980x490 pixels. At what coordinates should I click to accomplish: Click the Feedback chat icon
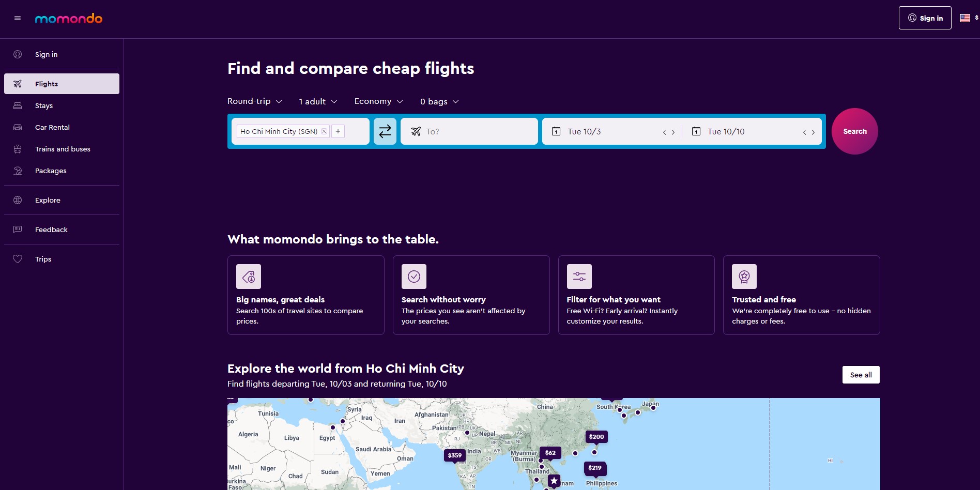pyautogui.click(x=18, y=229)
